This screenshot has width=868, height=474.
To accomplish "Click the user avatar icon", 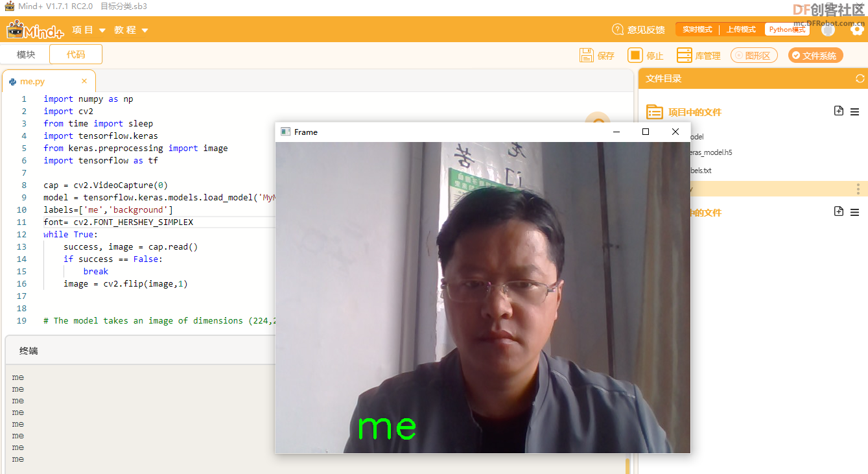I will [828, 30].
